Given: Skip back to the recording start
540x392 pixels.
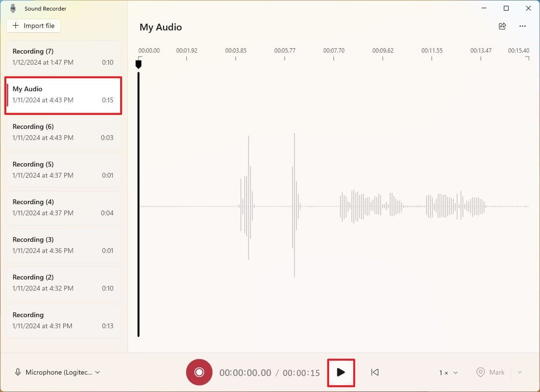Looking at the screenshot, I should [375, 372].
